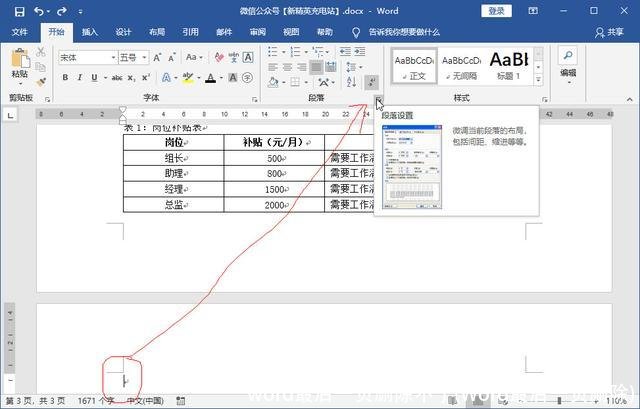Undo the last action
Image resolution: width=640 pixels, height=409 pixels.
point(39,11)
